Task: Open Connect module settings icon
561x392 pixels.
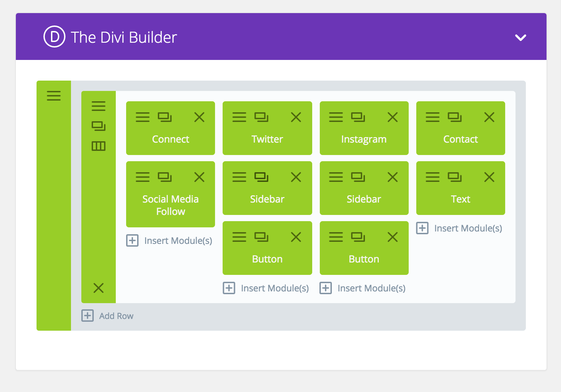Action: [143, 117]
